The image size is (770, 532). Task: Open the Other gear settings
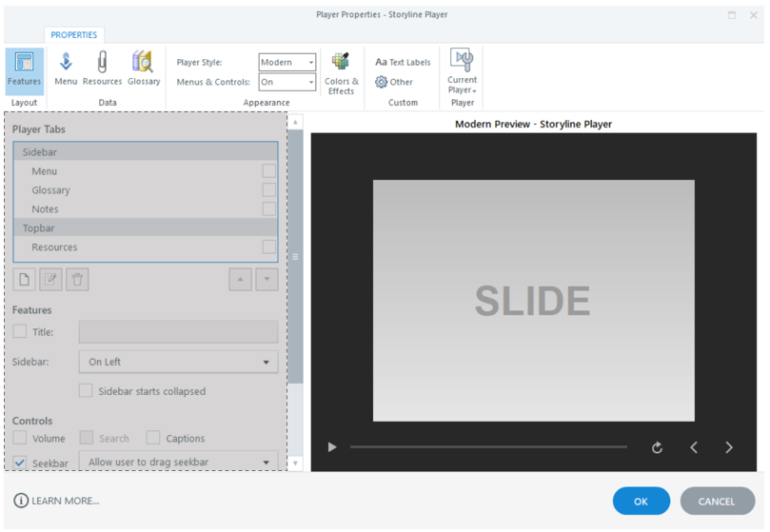(x=394, y=82)
